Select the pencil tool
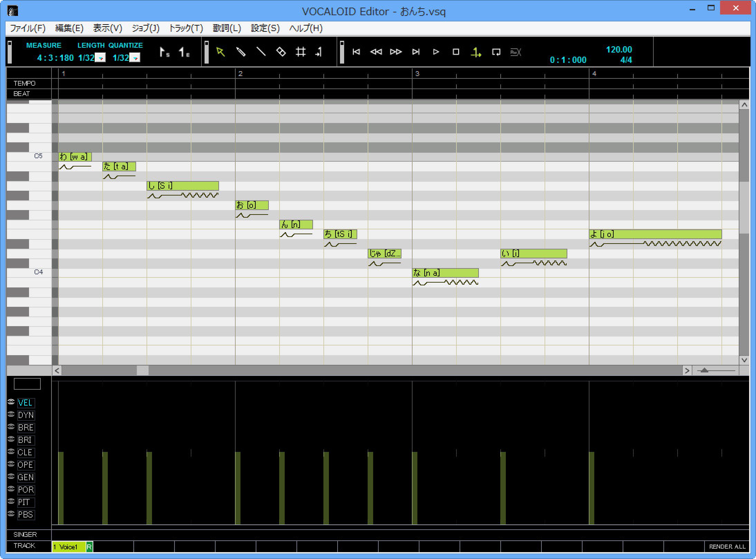This screenshot has width=756, height=559. (x=240, y=52)
